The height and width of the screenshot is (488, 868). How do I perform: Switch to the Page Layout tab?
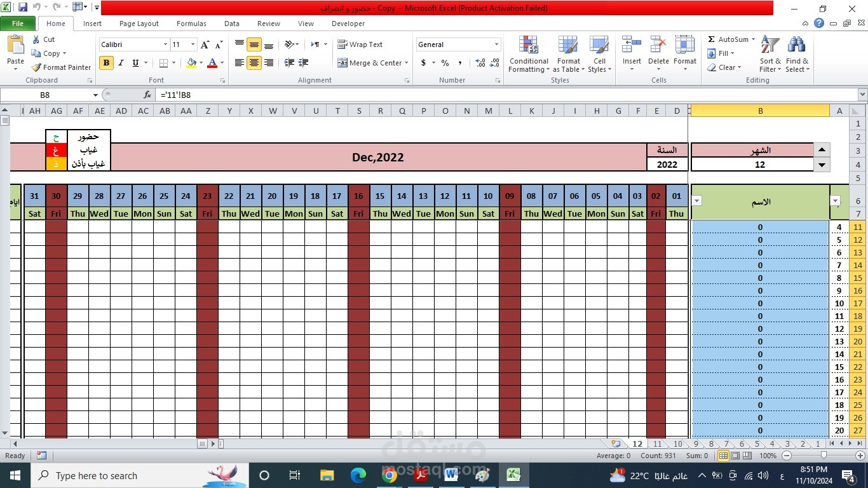139,24
